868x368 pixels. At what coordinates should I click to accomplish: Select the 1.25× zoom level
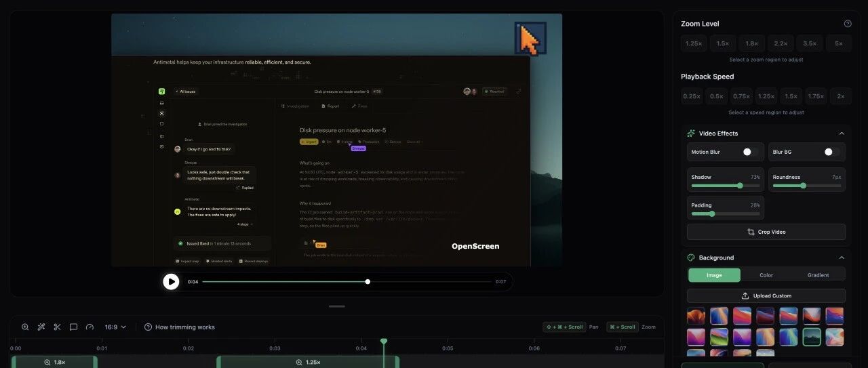pos(694,43)
